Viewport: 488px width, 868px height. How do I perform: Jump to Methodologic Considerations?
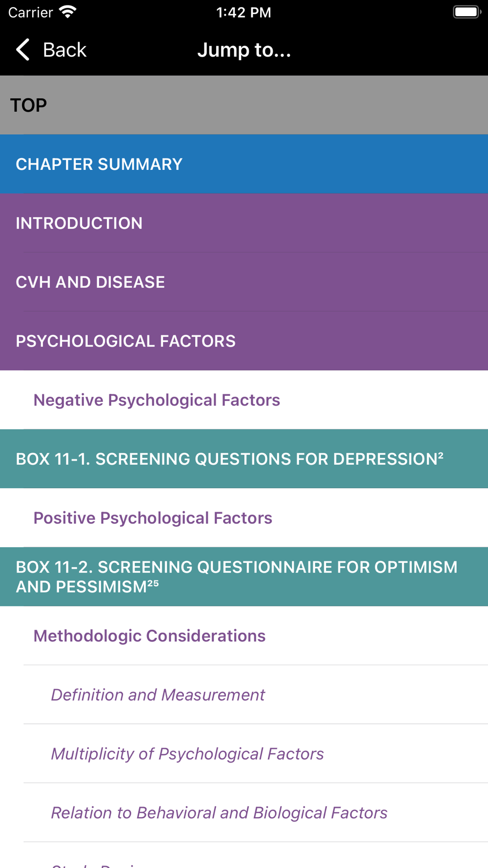244,636
